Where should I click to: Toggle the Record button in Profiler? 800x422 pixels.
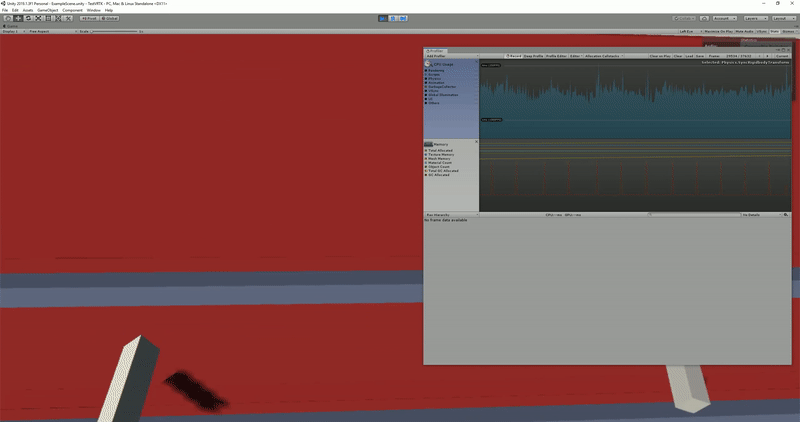[x=513, y=56]
